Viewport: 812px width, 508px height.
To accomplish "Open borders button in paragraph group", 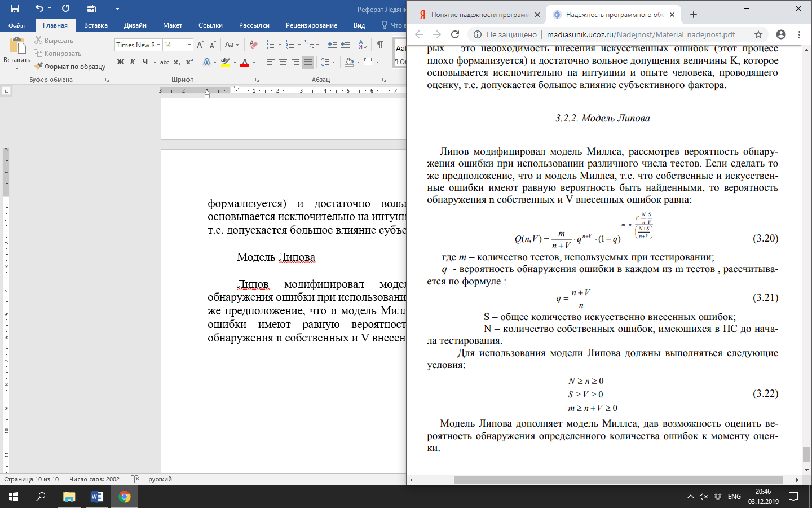I will [368, 62].
